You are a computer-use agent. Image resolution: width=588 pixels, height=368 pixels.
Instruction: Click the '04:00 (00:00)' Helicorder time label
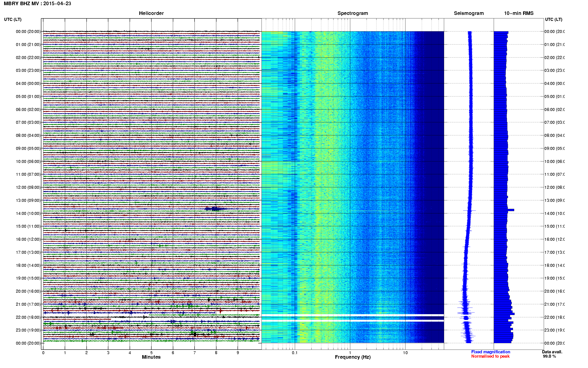pos(28,83)
